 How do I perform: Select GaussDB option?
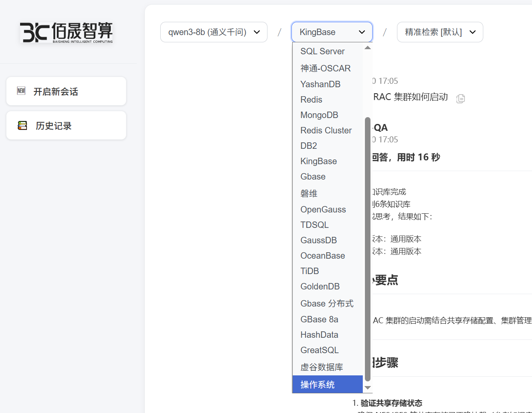click(328, 240)
